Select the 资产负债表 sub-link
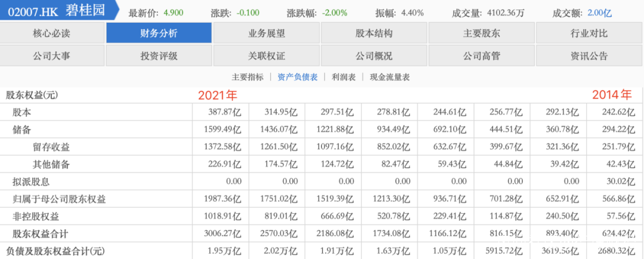The image size is (644, 259). pos(298,78)
